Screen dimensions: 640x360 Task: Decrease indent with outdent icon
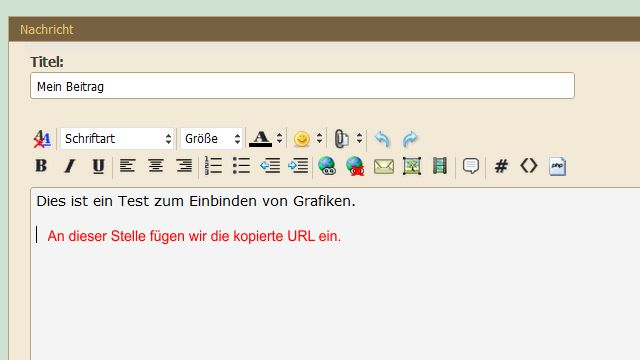click(x=270, y=166)
